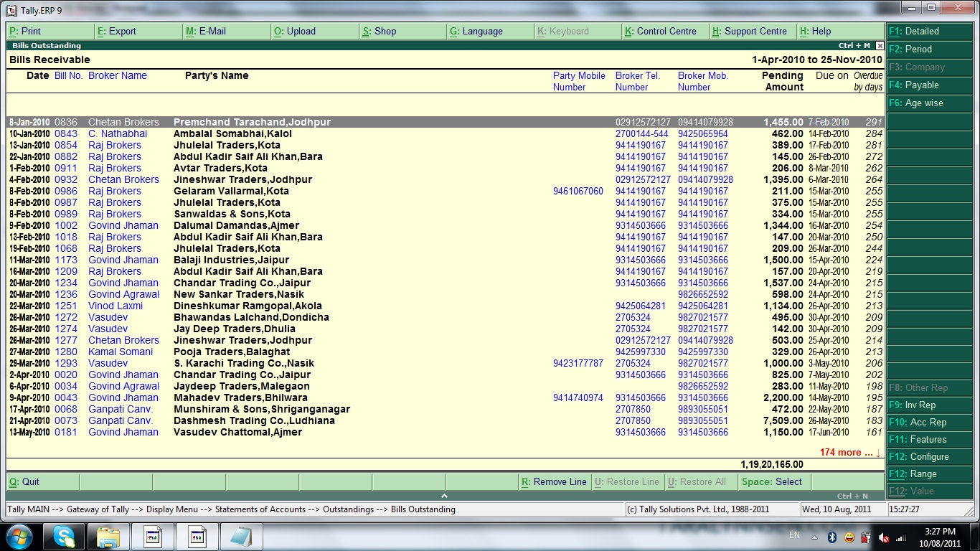Open F9: Inv Rep reports

pos(930,405)
